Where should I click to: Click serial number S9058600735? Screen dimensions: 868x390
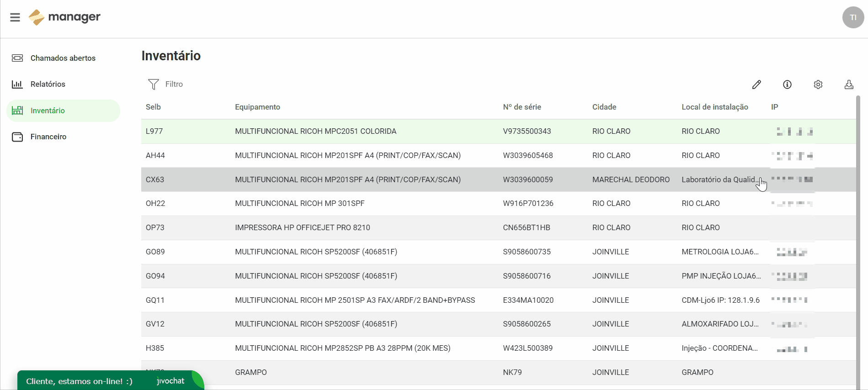coord(527,252)
